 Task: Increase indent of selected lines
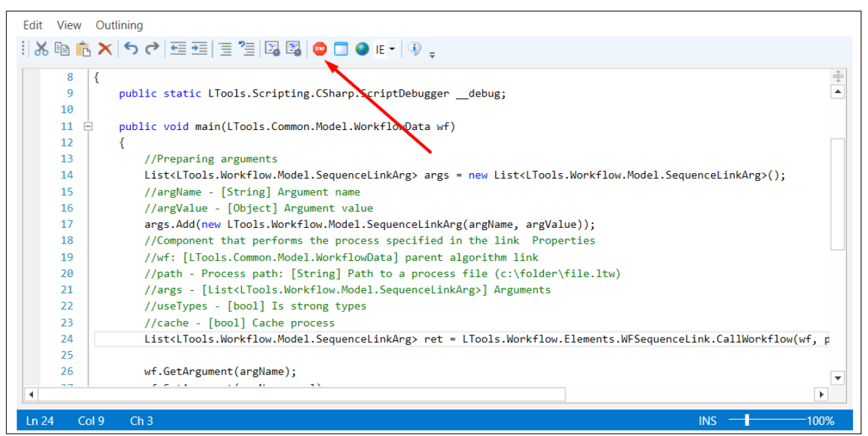(x=199, y=49)
